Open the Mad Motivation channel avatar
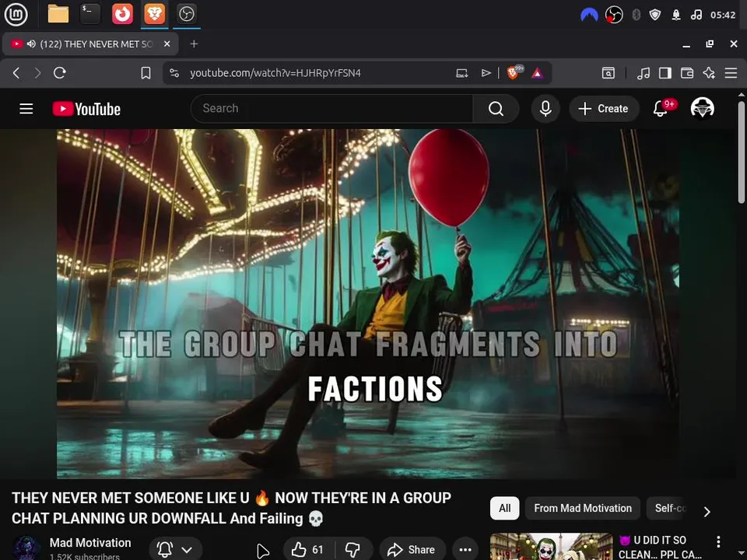Screen dimensions: 747x560 (26, 548)
